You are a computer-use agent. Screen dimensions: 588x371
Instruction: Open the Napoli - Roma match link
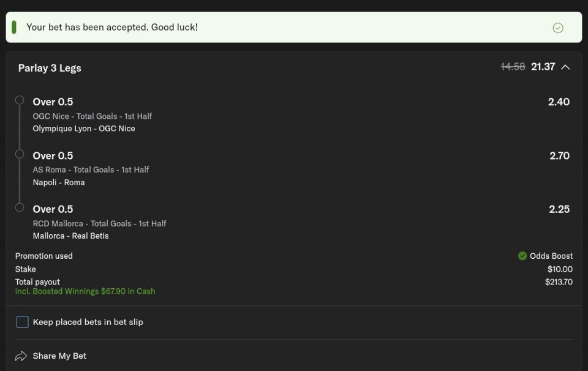(59, 183)
